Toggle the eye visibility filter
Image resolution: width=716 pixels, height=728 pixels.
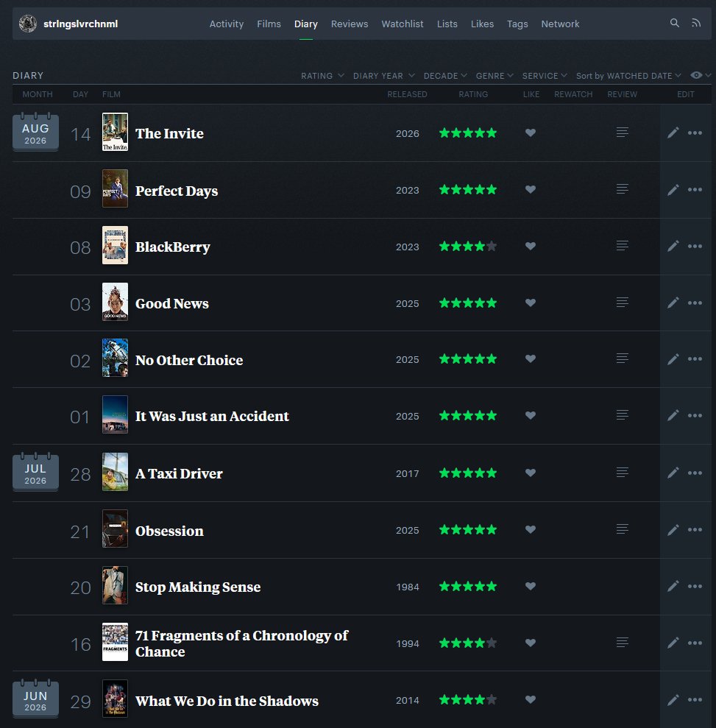coord(701,75)
